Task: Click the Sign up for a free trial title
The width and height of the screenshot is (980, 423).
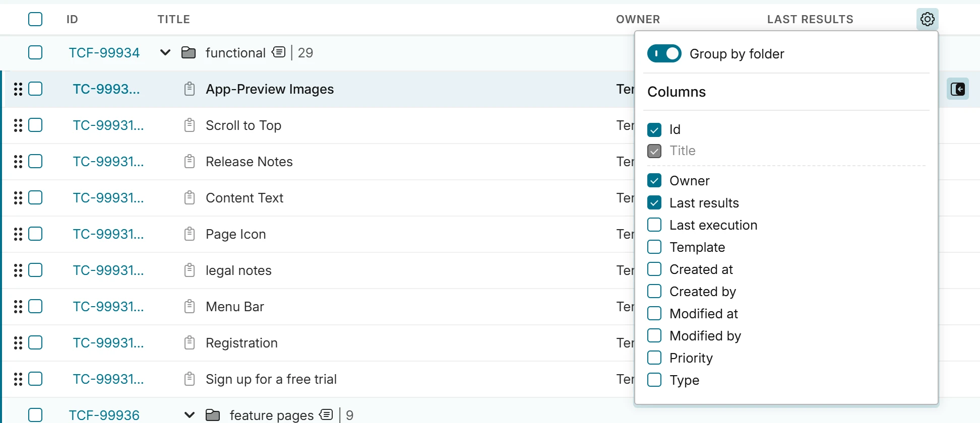Action: 271,379
